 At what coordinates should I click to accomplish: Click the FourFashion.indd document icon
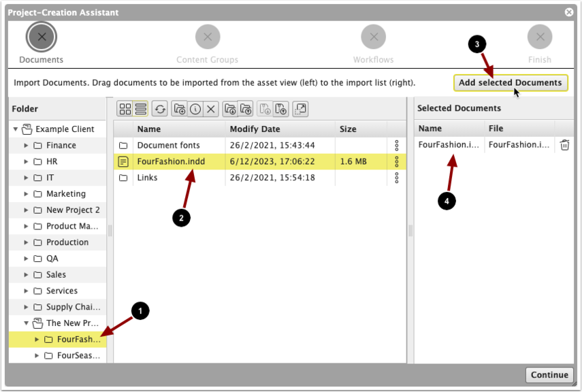tap(123, 161)
